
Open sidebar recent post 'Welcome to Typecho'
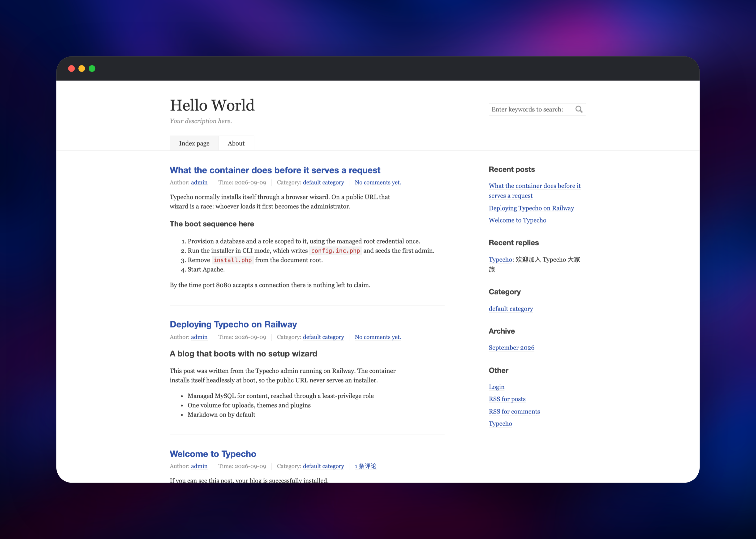point(517,220)
